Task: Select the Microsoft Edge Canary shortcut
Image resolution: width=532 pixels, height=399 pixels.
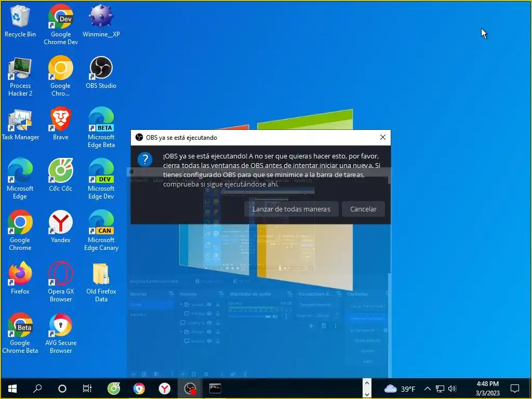Action: click(101, 231)
